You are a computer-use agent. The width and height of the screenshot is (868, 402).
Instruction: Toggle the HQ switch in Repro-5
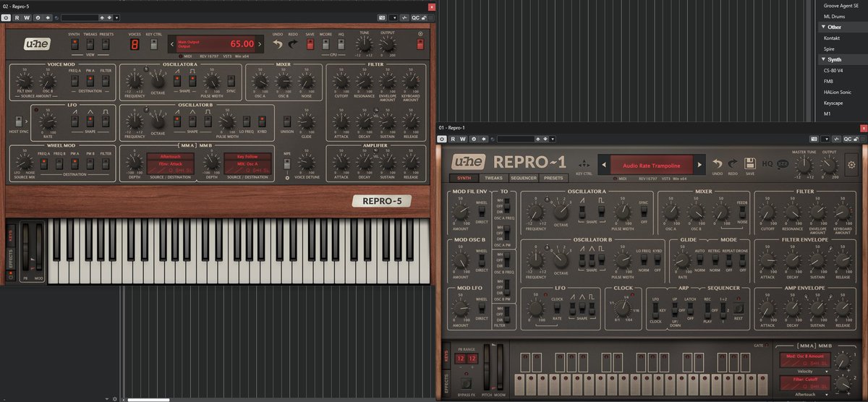click(341, 45)
